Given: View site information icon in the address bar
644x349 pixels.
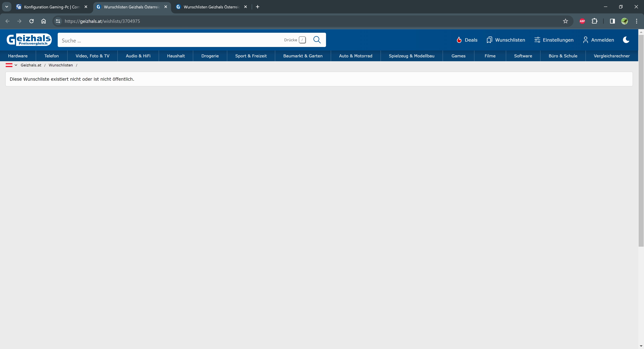Looking at the screenshot, I should click(58, 21).
